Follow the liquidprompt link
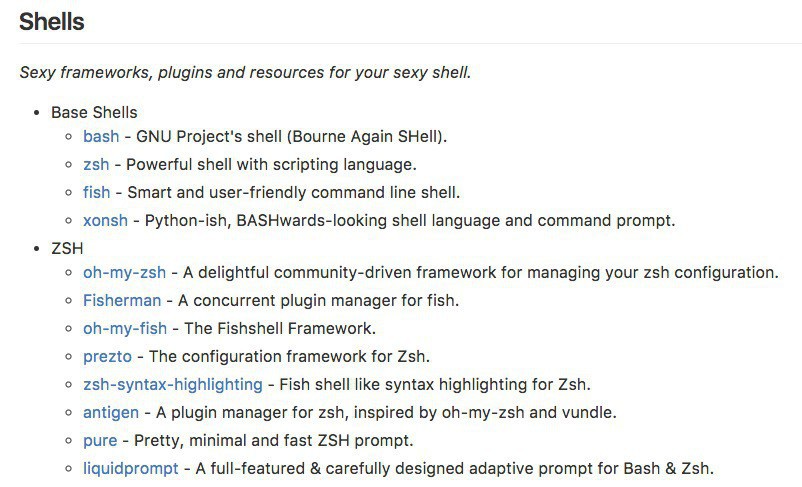This screenshot has width=802, height=487. (x=131, y=468)
